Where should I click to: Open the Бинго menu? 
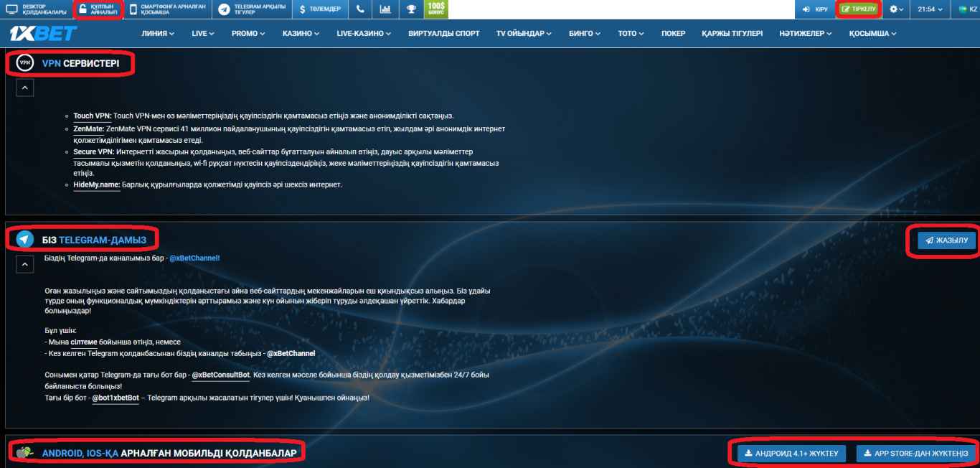click(x=585, y=34)
